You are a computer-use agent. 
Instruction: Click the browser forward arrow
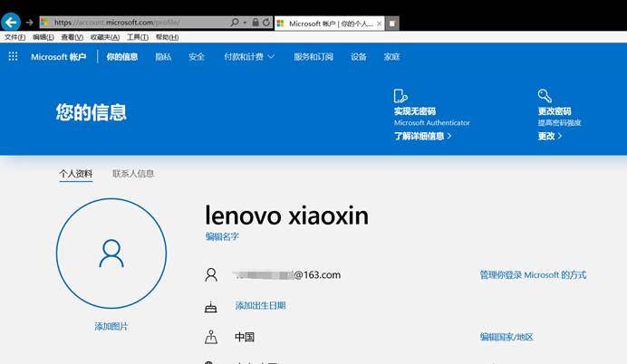tap(30, 23)
